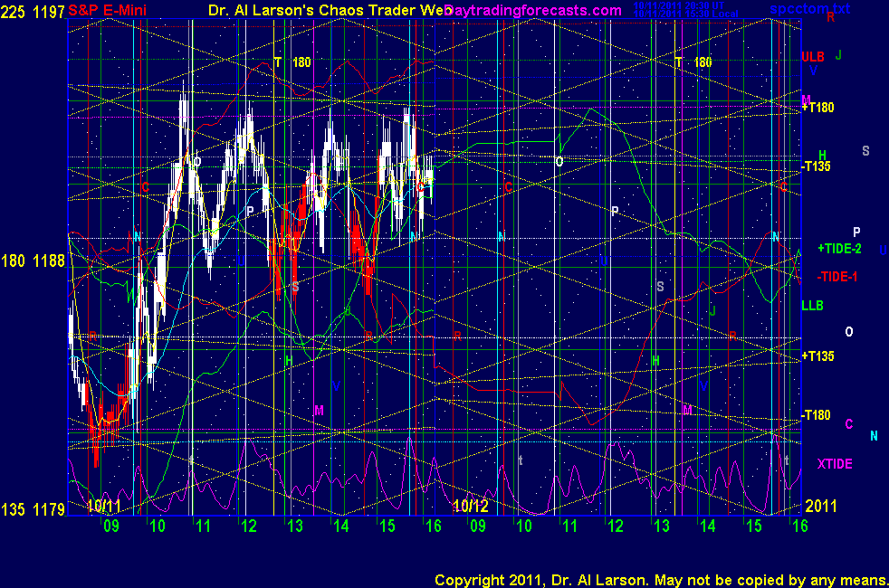
Task: Click the green LLB band label
Action: coord(812,306)
